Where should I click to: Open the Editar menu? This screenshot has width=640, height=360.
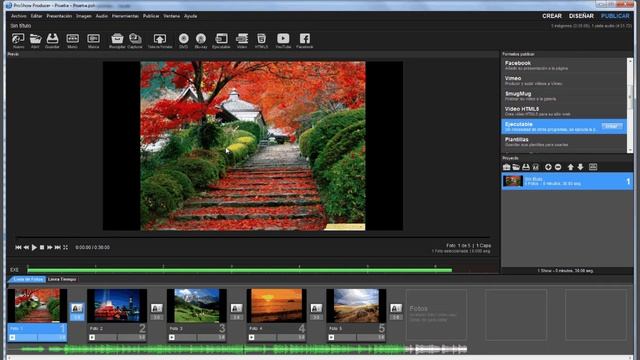[36, 16]
